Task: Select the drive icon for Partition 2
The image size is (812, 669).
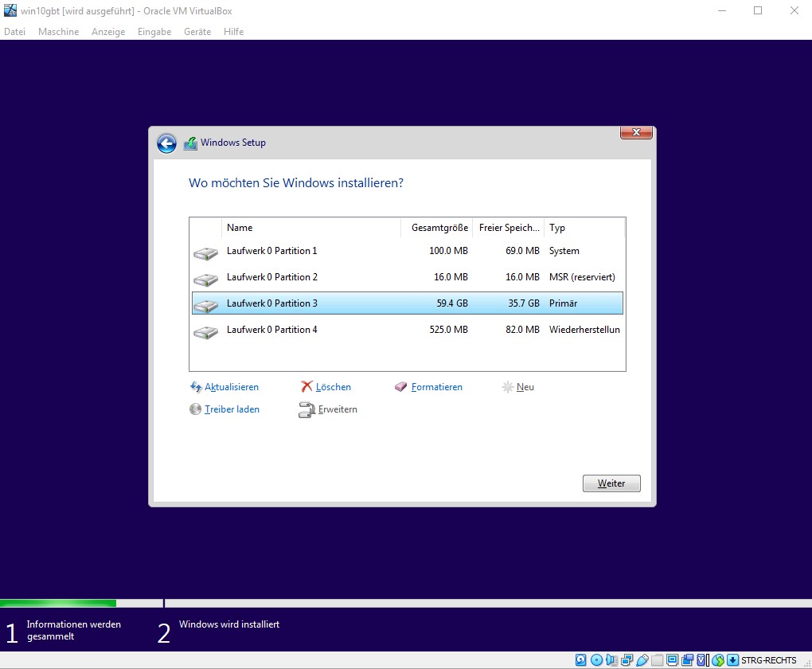Action: click(205, 280)
